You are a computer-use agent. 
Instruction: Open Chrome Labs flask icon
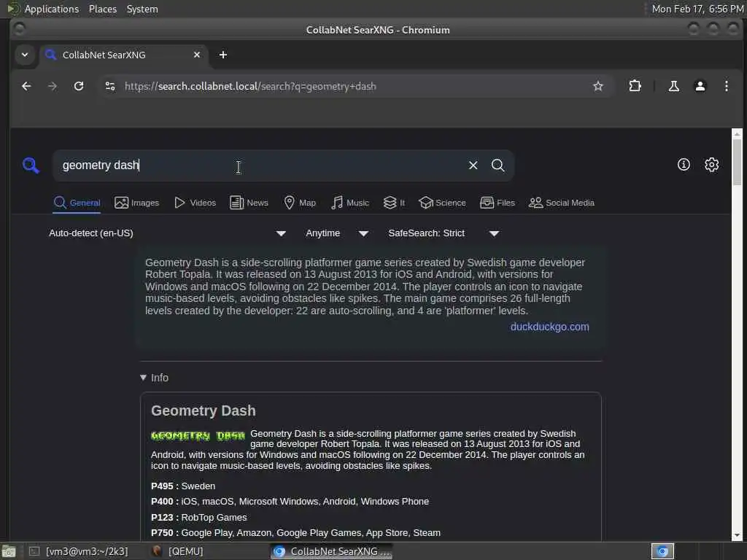[673, 86]
